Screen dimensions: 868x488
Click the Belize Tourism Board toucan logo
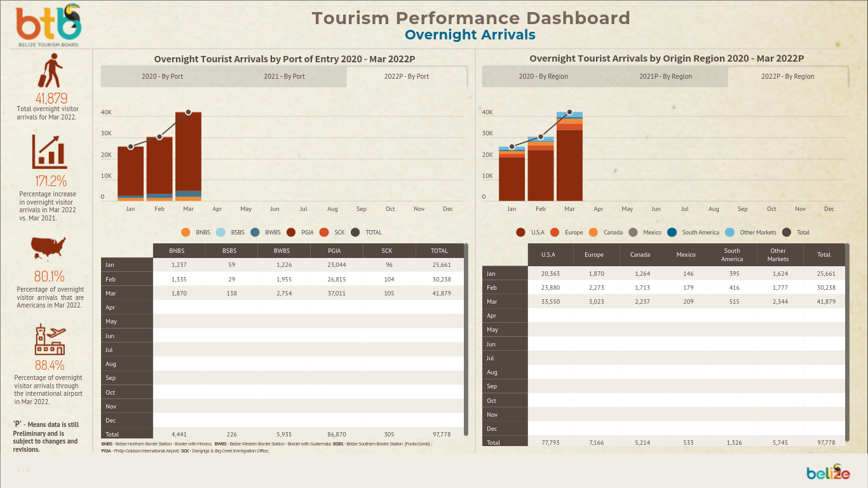[49, 25]
